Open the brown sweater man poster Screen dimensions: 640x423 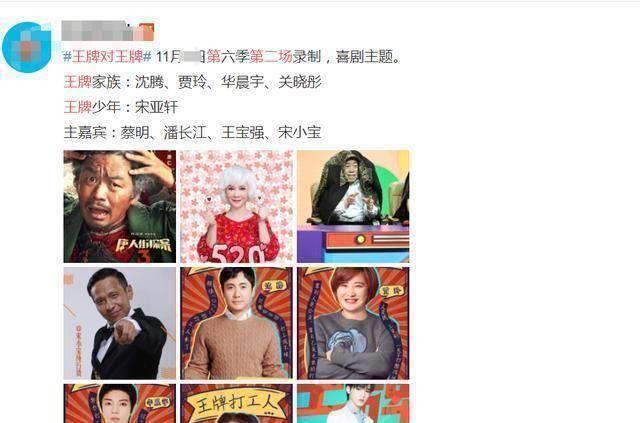point(236,323)
